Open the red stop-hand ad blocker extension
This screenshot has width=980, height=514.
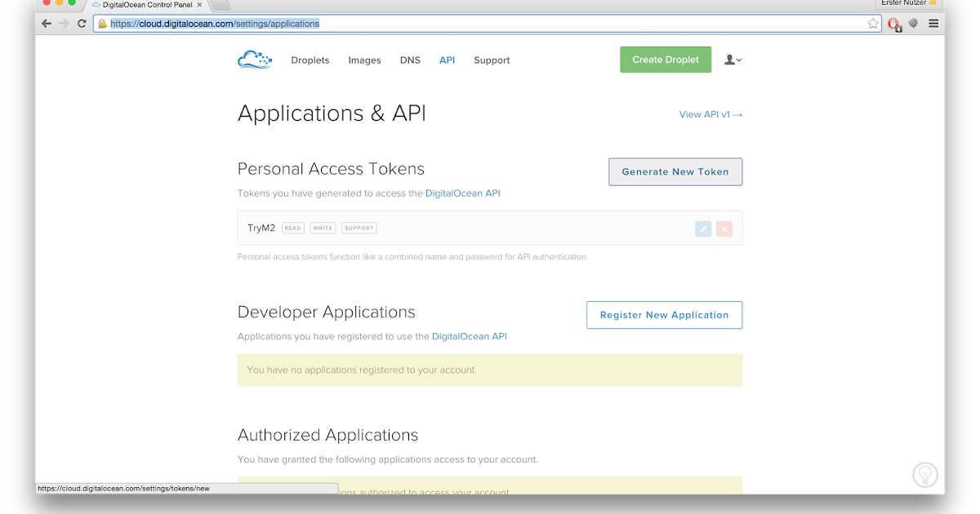(x=894, y=24)
